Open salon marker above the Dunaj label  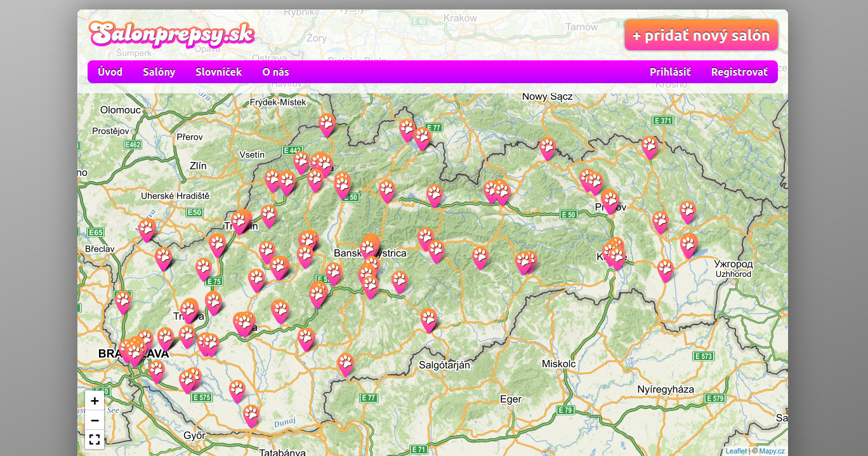[x=251, y=416]
